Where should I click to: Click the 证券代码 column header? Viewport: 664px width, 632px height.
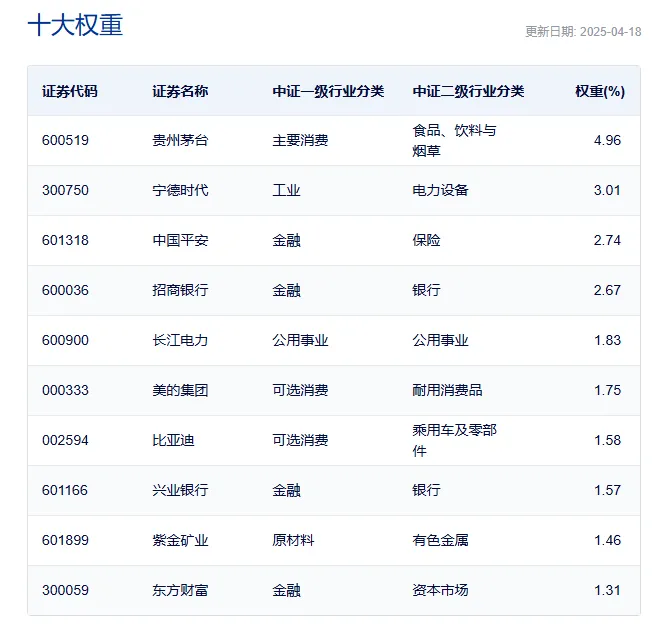[x=69, y=91]
